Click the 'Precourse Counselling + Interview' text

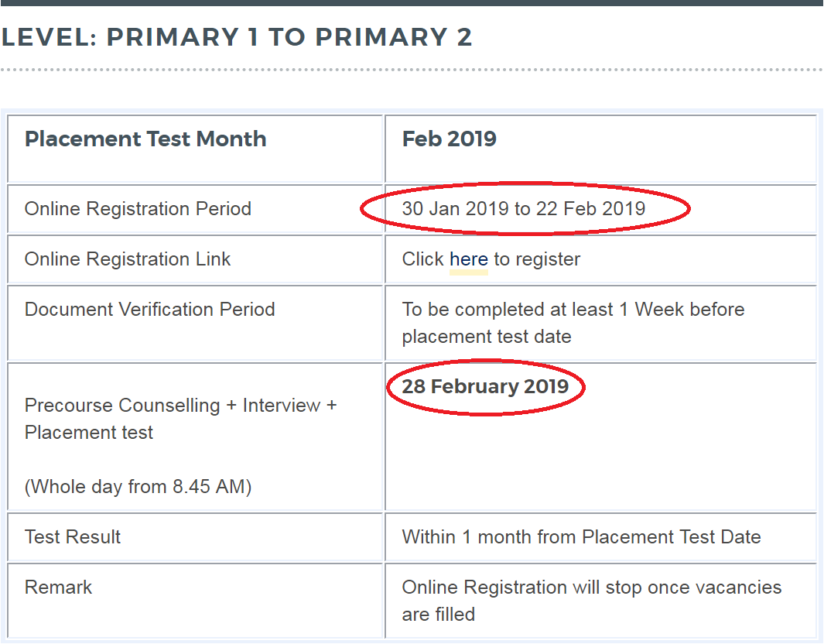click(x=173, y=406)
